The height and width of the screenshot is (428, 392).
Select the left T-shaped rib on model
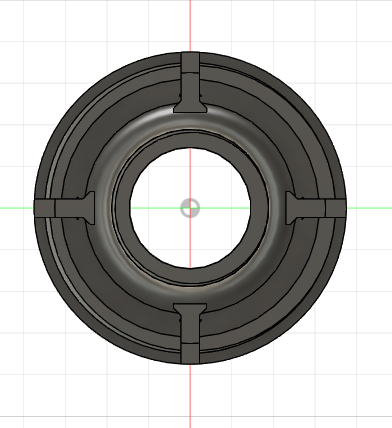point(65,208)
